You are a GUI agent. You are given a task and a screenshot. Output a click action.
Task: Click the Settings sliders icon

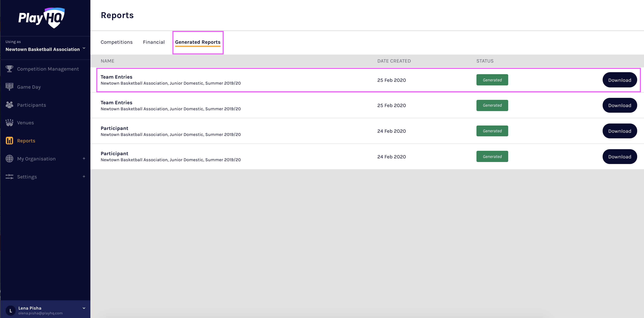point(9,176)
